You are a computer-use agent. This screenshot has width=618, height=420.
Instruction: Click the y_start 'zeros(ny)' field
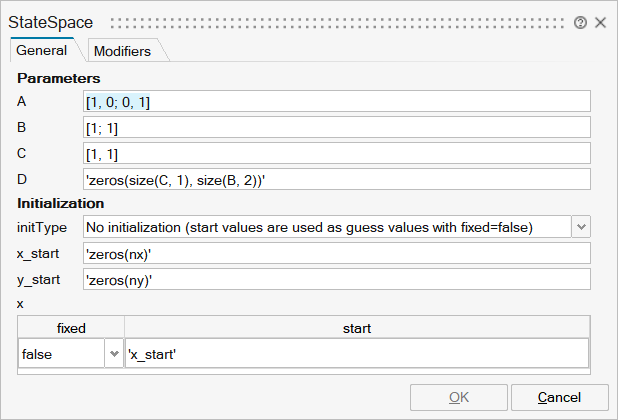click(337, 279)
